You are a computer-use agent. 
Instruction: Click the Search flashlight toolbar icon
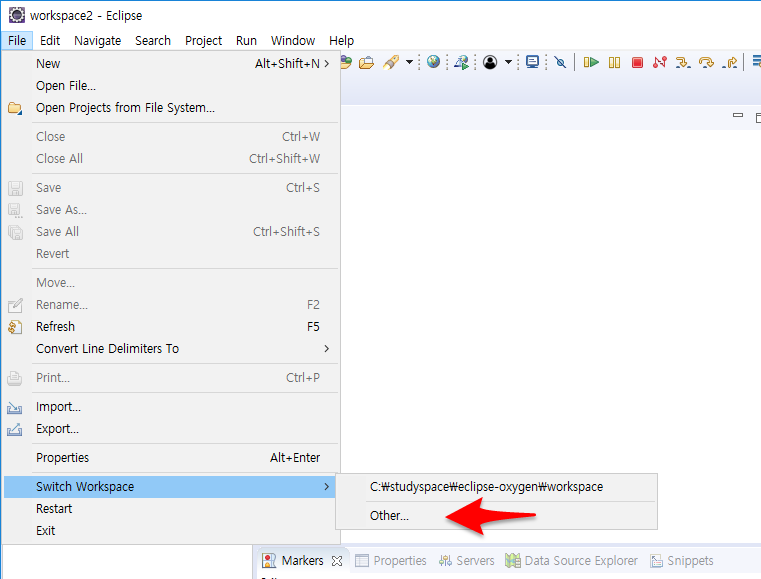pos(391,63)
